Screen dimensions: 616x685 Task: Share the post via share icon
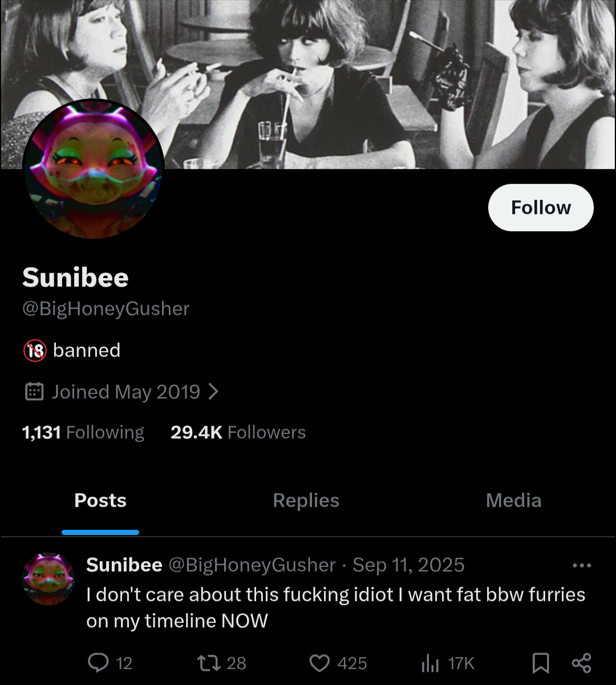click(581, 663)
